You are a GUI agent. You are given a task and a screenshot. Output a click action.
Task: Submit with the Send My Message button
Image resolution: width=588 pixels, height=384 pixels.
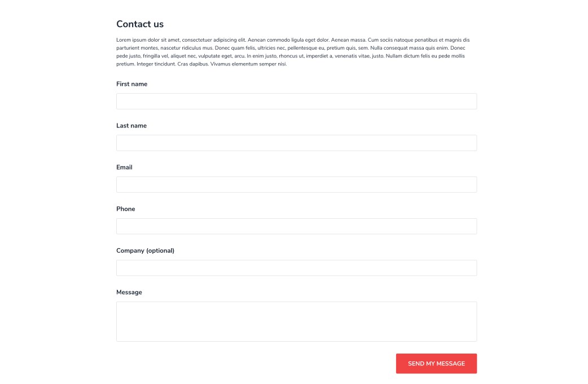(436, 363)
